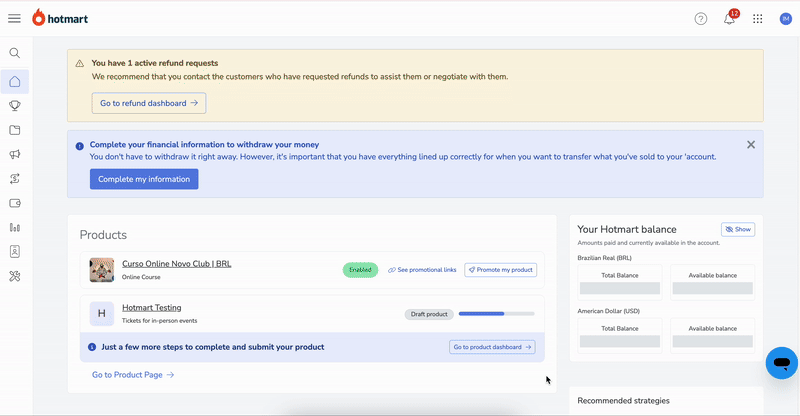The width and height of the screenshot is (800, 416).
Task: Click Go to product dashboard button
Action: [492, 347]
